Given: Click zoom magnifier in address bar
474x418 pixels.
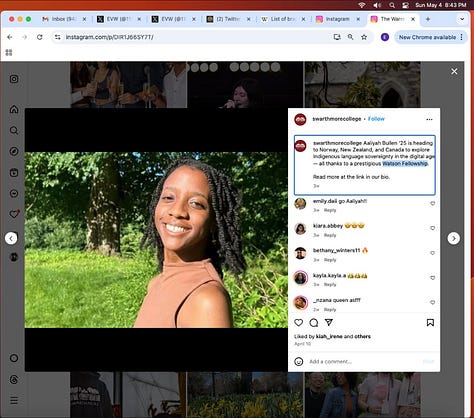Looking at the screenshot, I should [350, 37].
